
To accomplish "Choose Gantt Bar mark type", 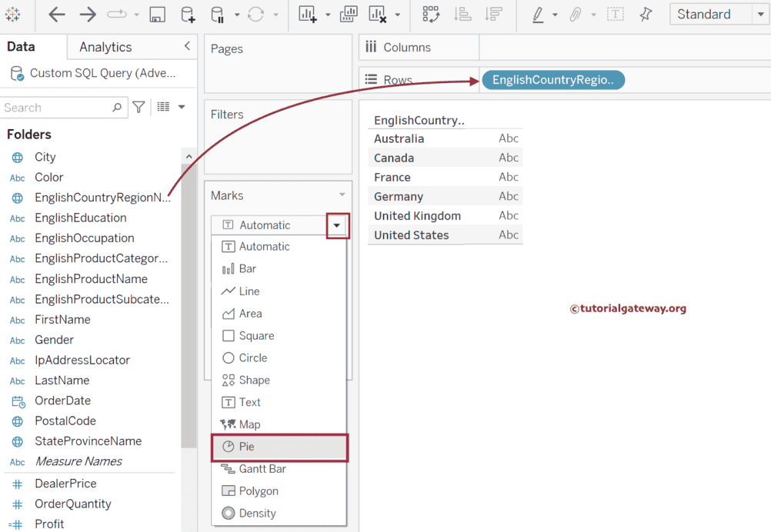I will click(x=262, y=469).
